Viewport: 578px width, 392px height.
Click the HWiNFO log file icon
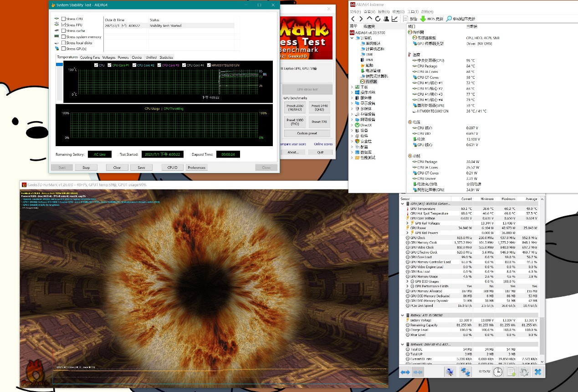pos(511,372)
